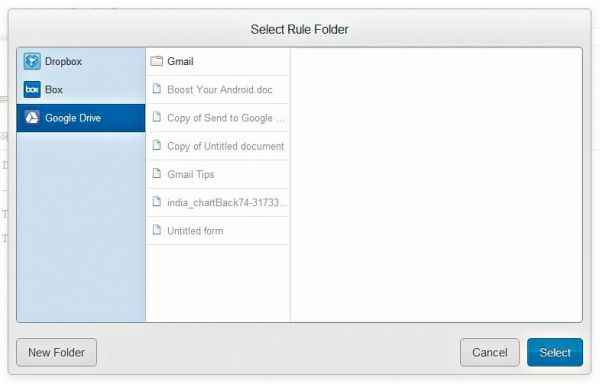This screenshot has width=600, height=384.
Task: Click the blue Box logo icon
Action: point(32,89)
